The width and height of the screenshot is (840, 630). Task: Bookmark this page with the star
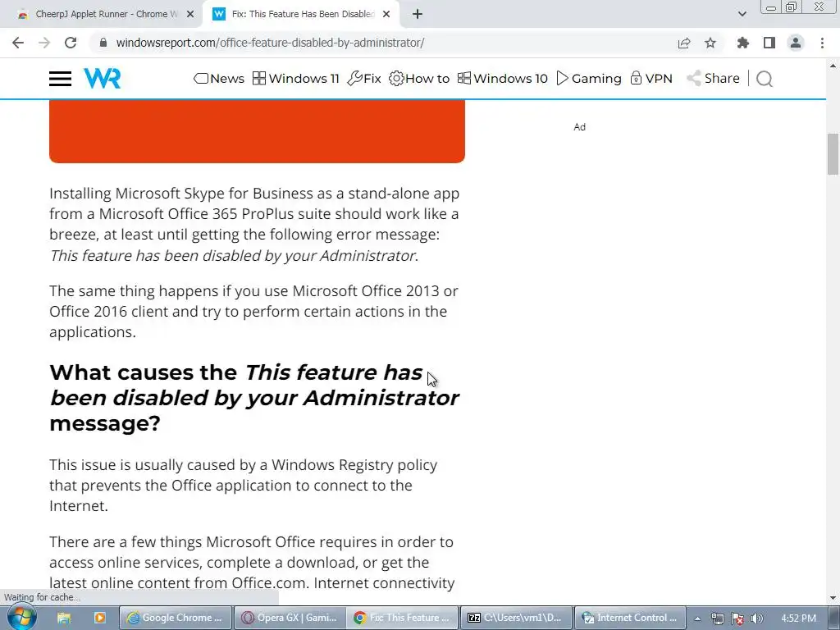[710, 43]
